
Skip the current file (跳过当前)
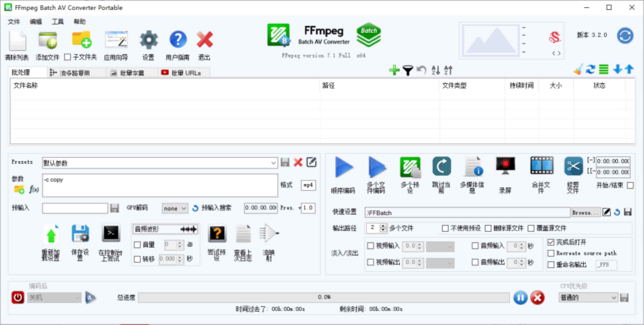pyautogui.click(x=442, y=167)
